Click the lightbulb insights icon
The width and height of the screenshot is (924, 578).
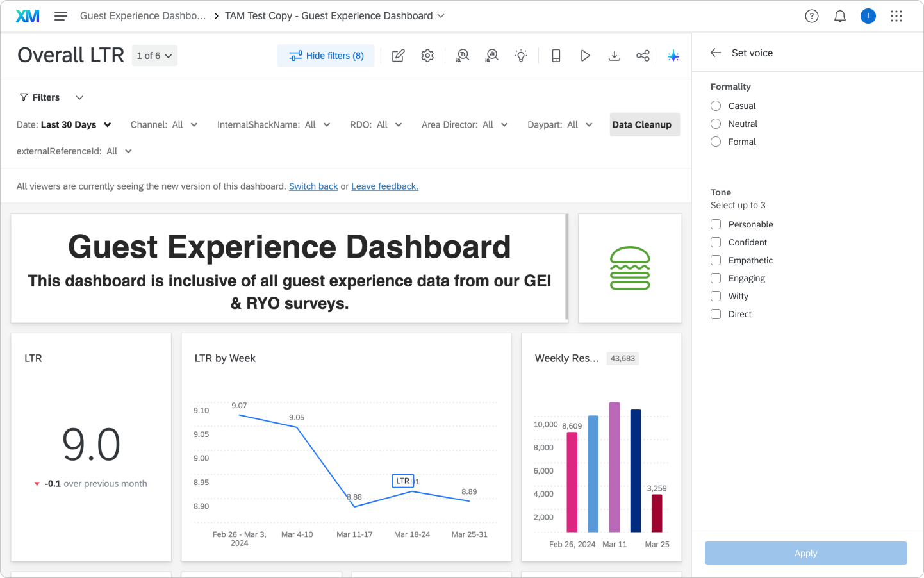(x=521, y=56)
